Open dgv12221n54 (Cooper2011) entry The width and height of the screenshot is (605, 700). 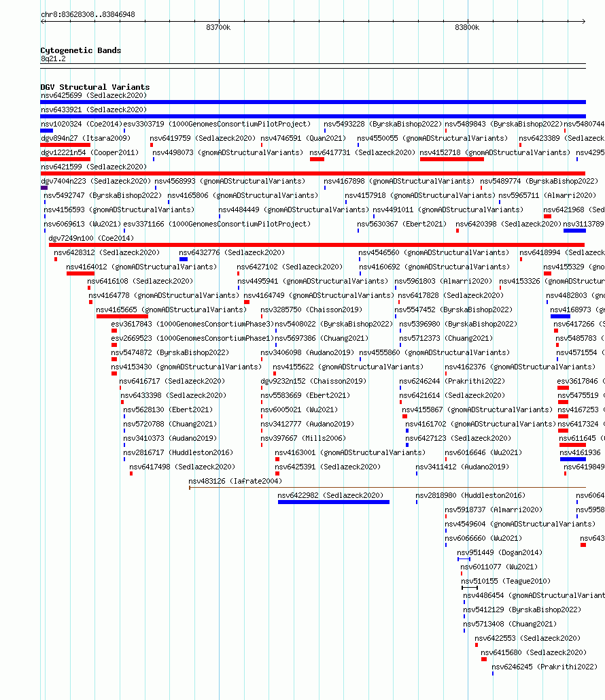[90, 152]
